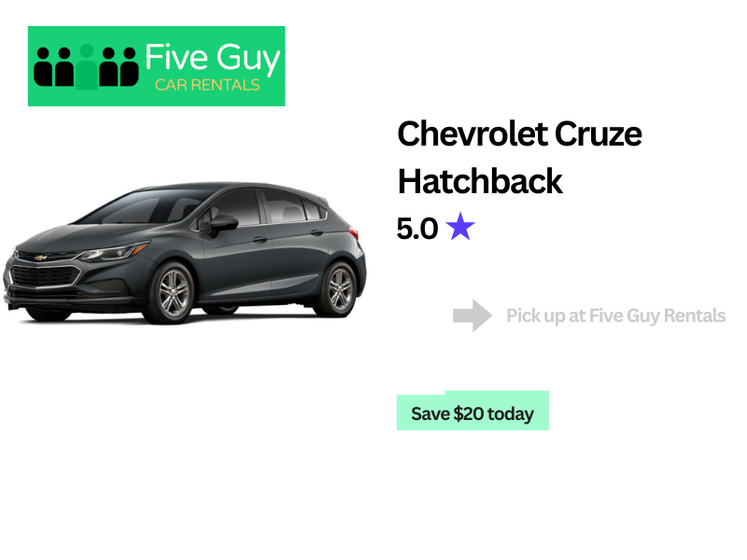Click the car's headlight

113,251
